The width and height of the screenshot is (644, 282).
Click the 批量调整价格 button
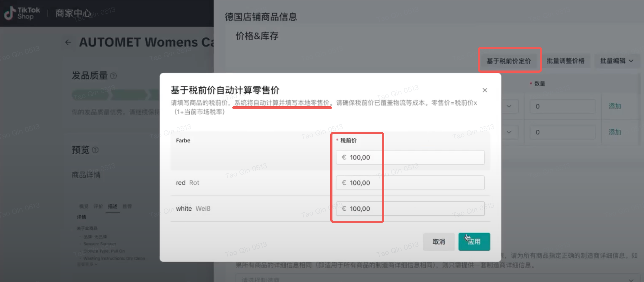565,61
